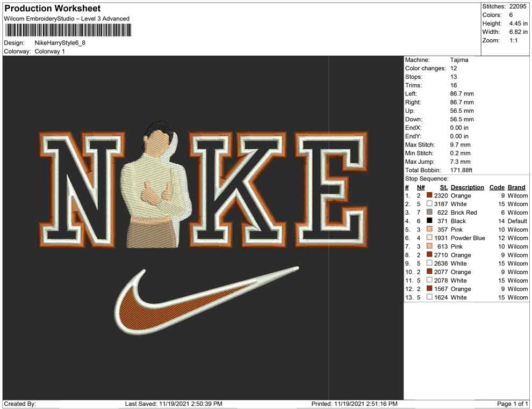Click the Stop Sequence heading
The image size is (532, 409).
pyautogui.click(x=427, y=179)
